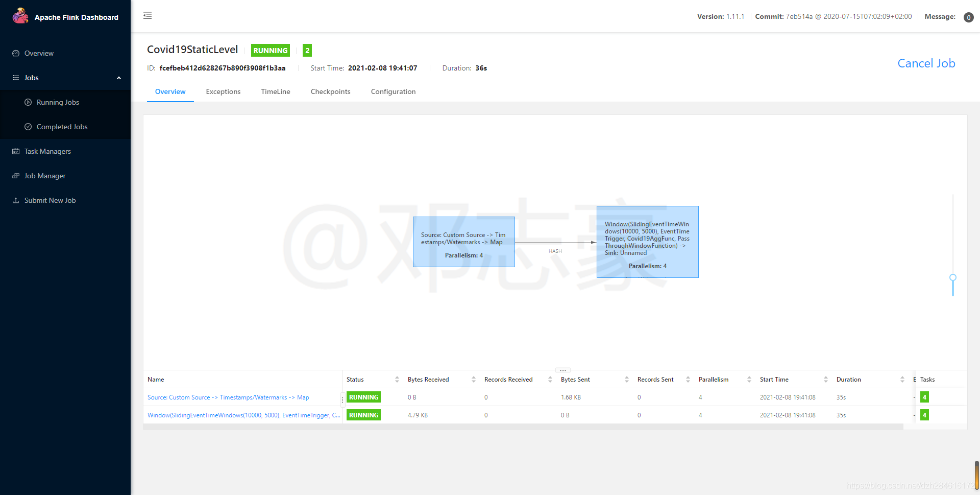Click the Running Jobs play-circle icon
This screenshot has height=495, width=980.
[x=28, y=102]
